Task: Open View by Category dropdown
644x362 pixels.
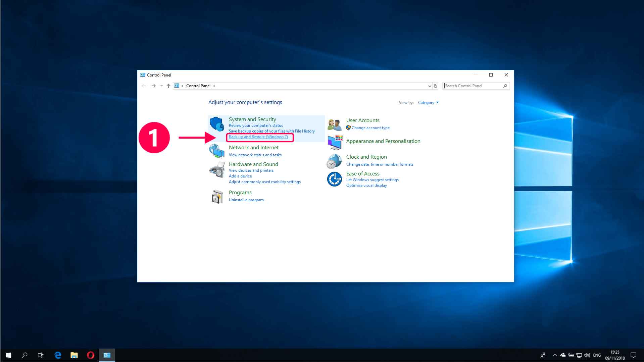Action: coord(428,103)
